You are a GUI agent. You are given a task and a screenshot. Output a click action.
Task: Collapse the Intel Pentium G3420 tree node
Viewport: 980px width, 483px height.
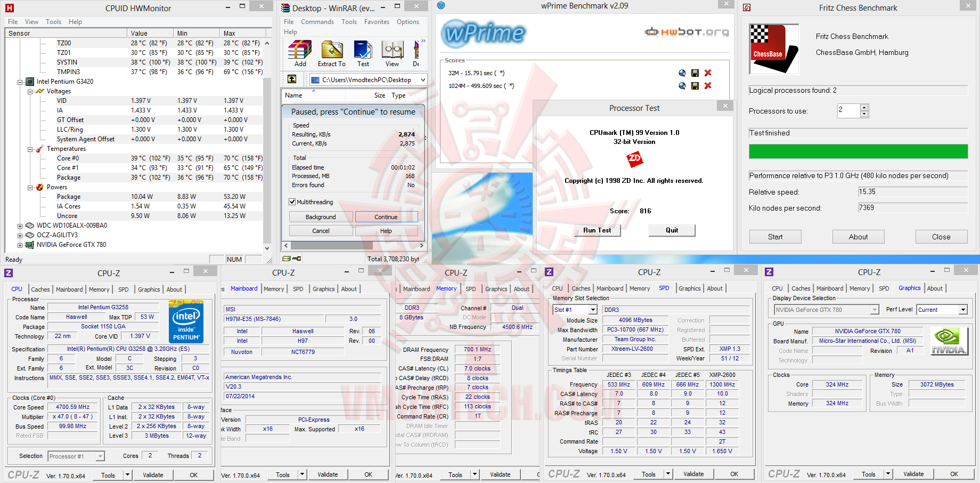(x=20, y=82)
